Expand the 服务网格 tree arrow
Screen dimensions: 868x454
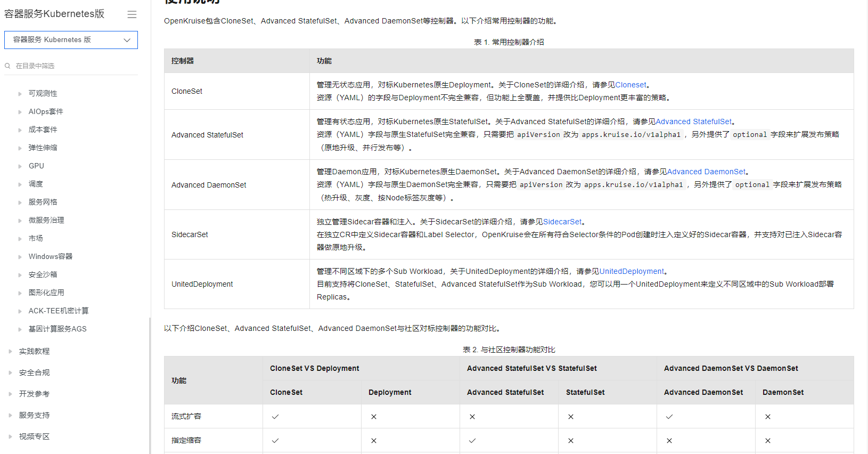20,202
